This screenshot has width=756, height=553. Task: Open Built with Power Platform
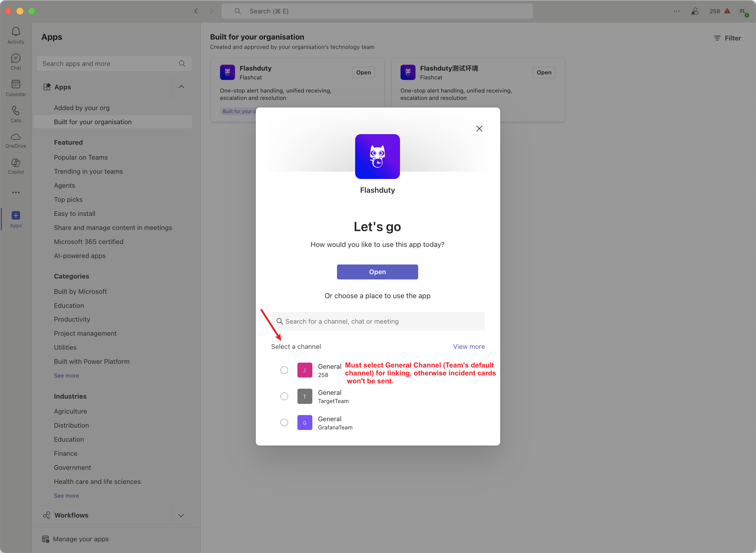pyautogui.click(x=92, y=361)
